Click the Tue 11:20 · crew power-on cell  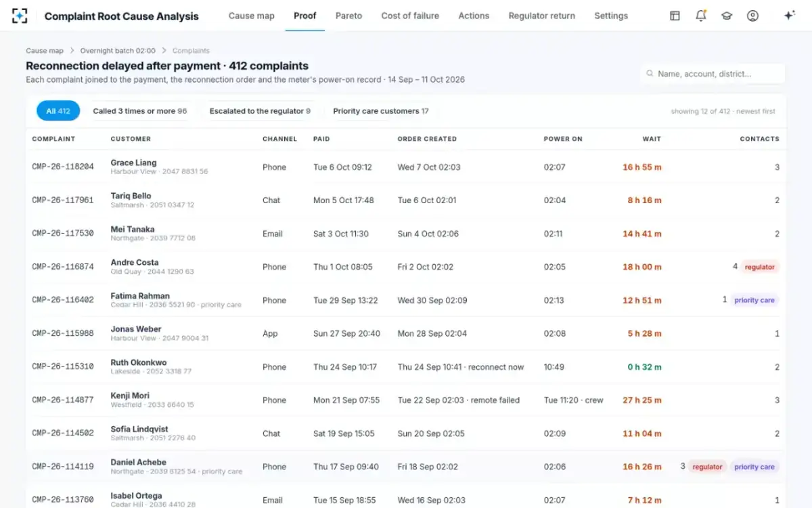point(574,400)
